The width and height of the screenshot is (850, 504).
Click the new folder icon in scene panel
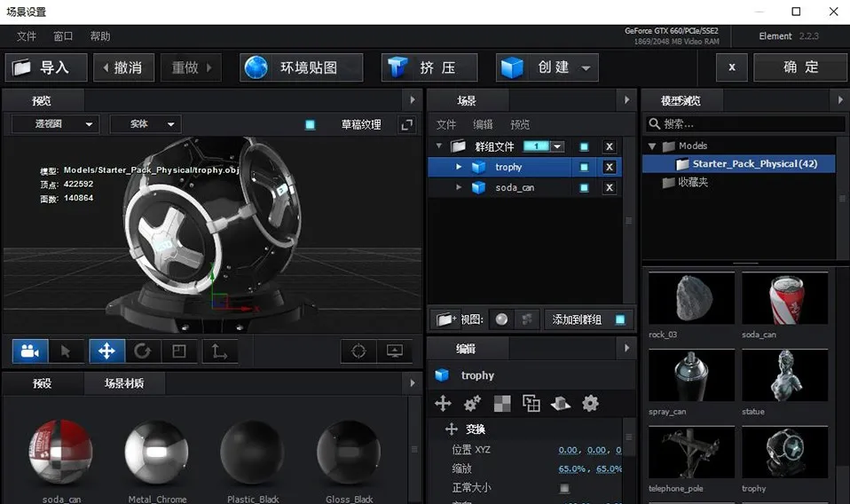coord(445,319)
